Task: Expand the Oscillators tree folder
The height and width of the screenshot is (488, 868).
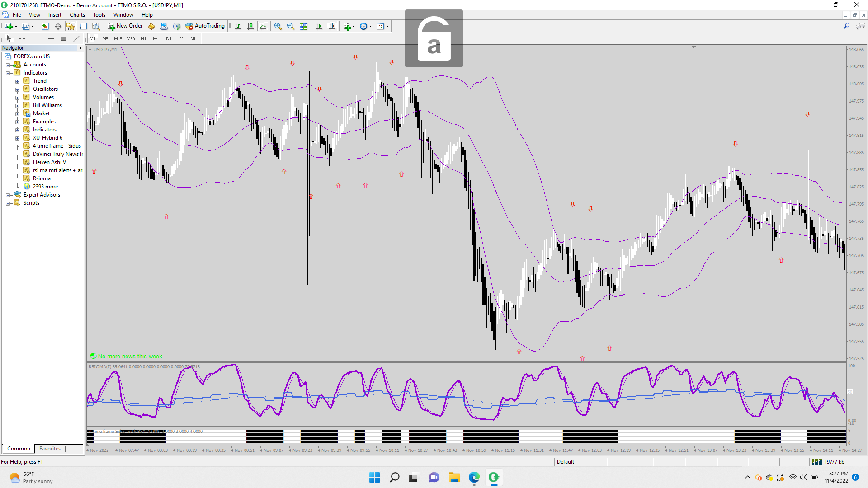Action: point(17,89)
